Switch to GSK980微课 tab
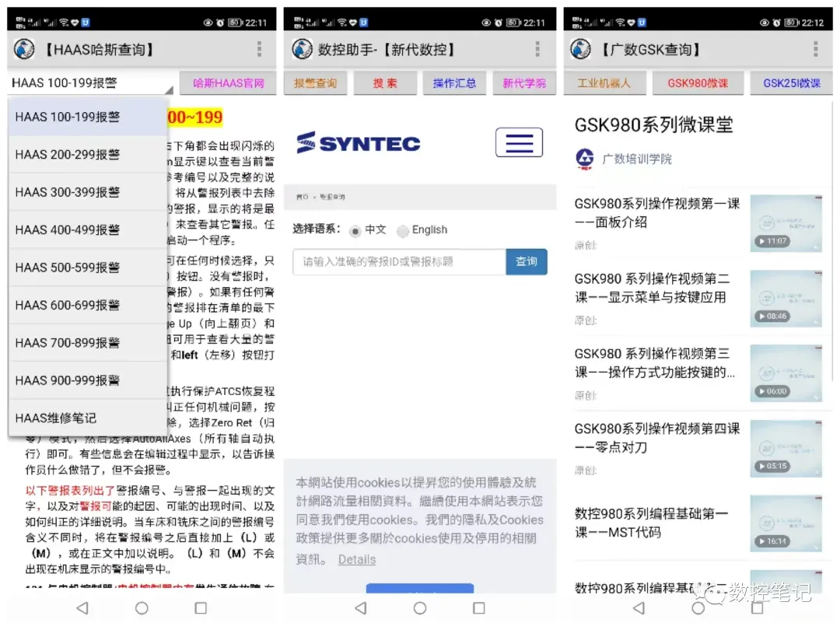Image resolution: width=840 pixels, height=630 pixels. 698,83
